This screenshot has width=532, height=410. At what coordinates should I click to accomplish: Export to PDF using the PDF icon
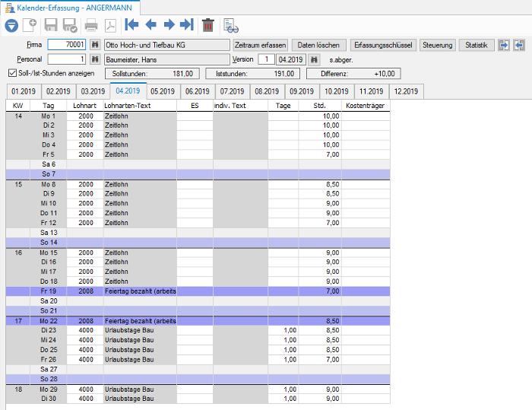(111, 25)
